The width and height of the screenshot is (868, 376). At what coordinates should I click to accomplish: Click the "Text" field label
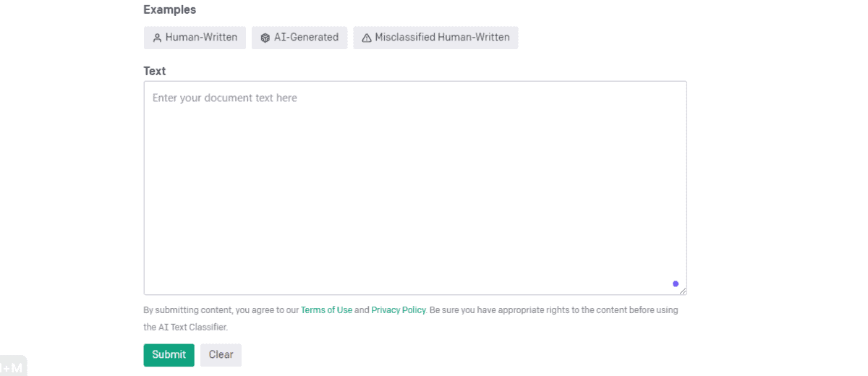[x=155, y=71]
